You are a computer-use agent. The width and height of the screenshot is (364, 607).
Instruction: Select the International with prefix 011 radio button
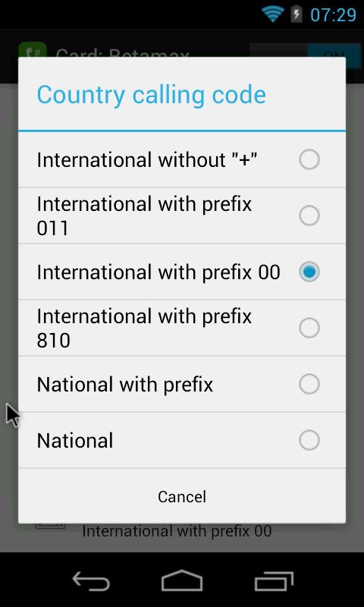[x=309, y=215]
